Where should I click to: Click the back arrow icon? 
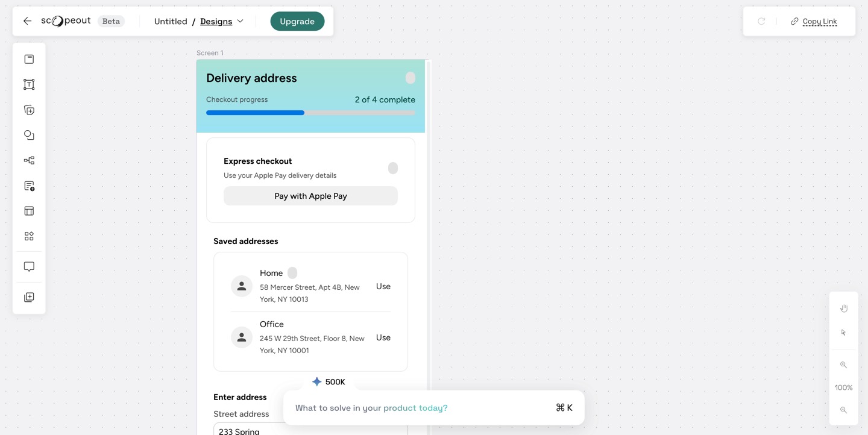[27, 21]
